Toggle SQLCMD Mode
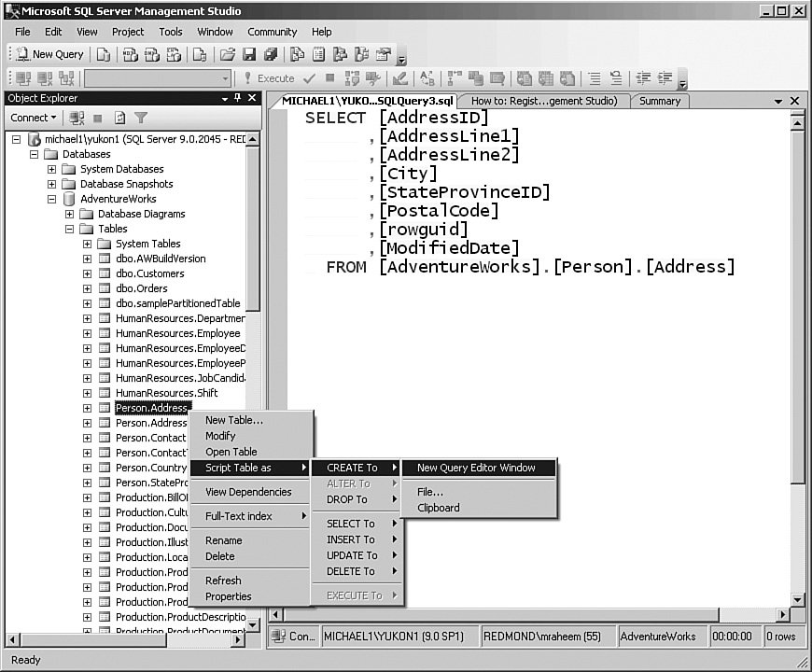 497,78
